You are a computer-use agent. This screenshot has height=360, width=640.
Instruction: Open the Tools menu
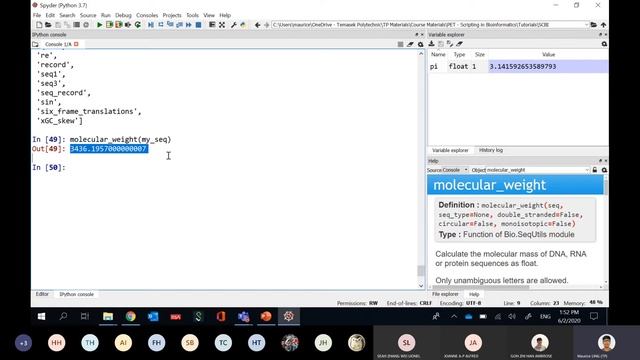coord(192,15)
